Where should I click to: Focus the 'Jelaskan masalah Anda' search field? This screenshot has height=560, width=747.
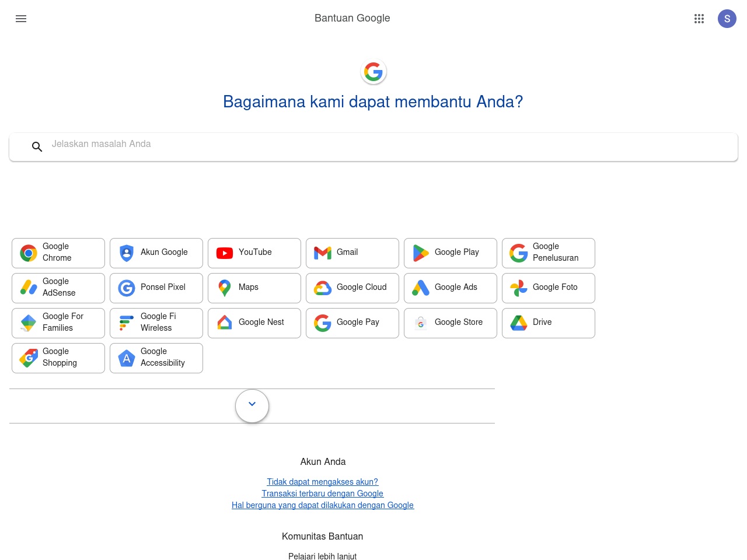coord(373,147)
